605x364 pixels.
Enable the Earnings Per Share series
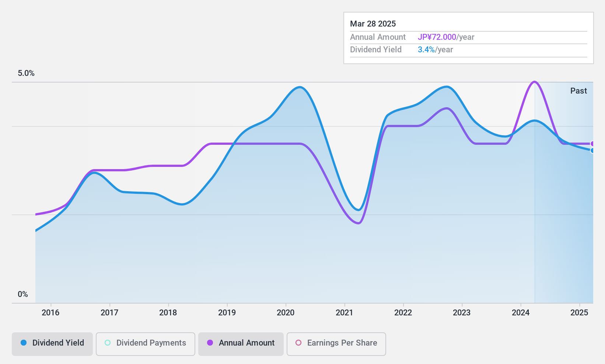point(336,344)
